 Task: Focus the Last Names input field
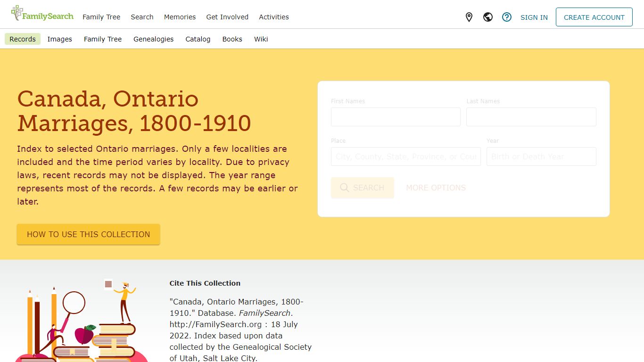[x=531, y=117]
